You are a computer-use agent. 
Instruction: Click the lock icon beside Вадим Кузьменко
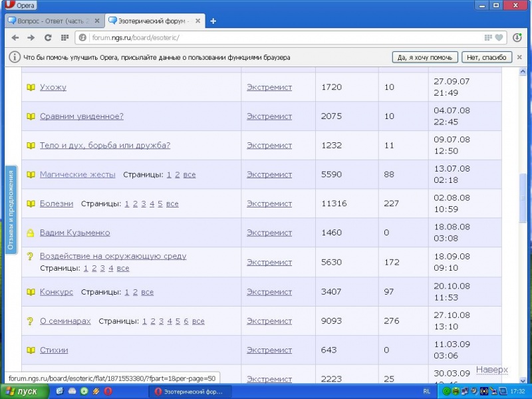(31, 233)
